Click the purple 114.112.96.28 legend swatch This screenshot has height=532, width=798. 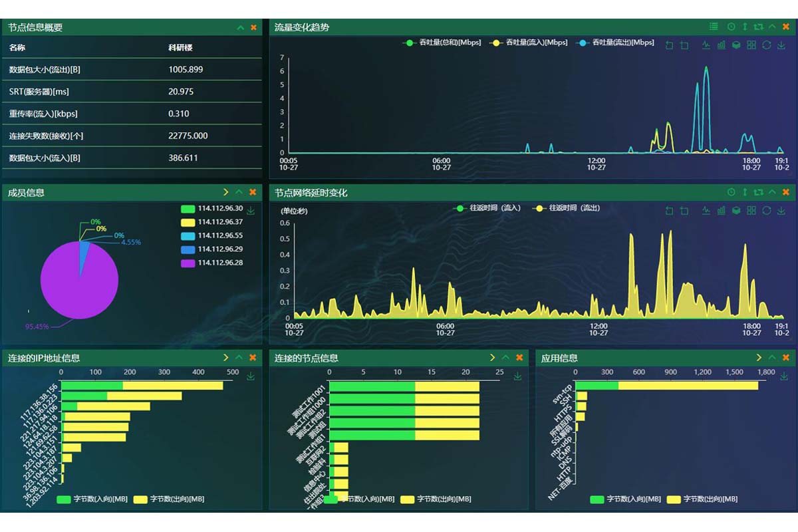tap(188, 263)
